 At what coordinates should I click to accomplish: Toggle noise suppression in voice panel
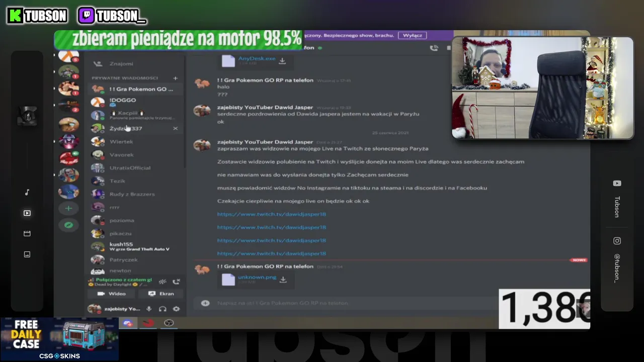pyautogui.click(x=163, y=282)
